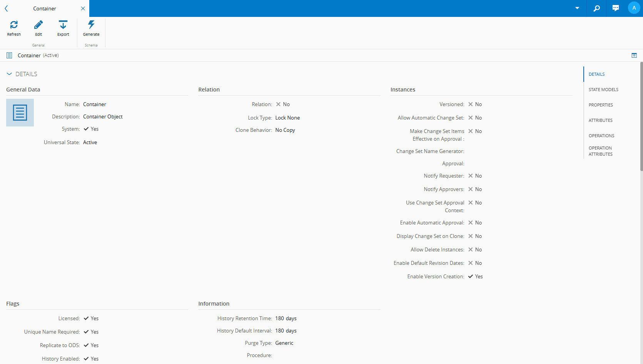Open the panel in a new window icon
Screen dimensions: 643x364
tap(634, 55)
